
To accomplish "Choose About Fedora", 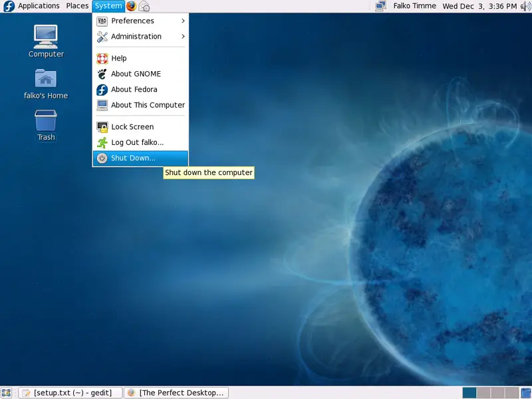I will (x=140, y=90).
